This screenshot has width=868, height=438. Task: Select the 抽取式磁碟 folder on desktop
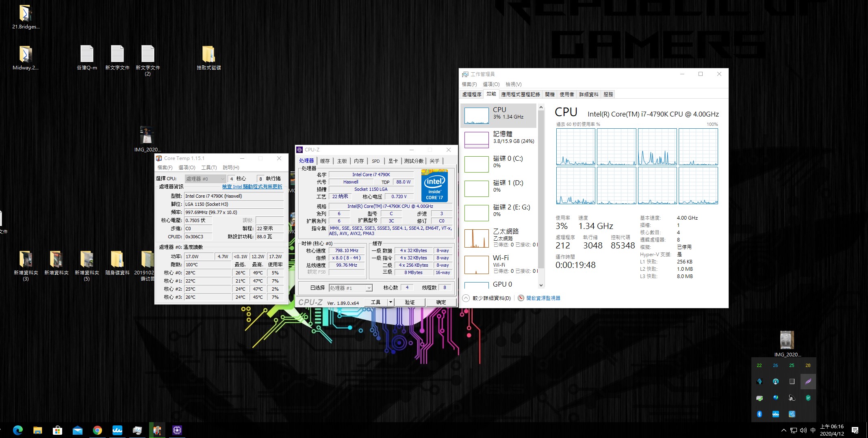[x=208, y=58]
